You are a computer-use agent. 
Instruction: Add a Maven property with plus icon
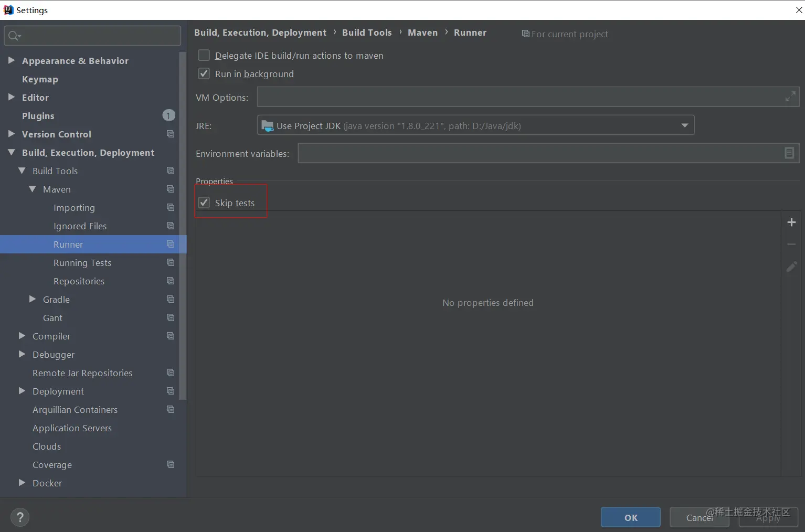pos(792,222)
